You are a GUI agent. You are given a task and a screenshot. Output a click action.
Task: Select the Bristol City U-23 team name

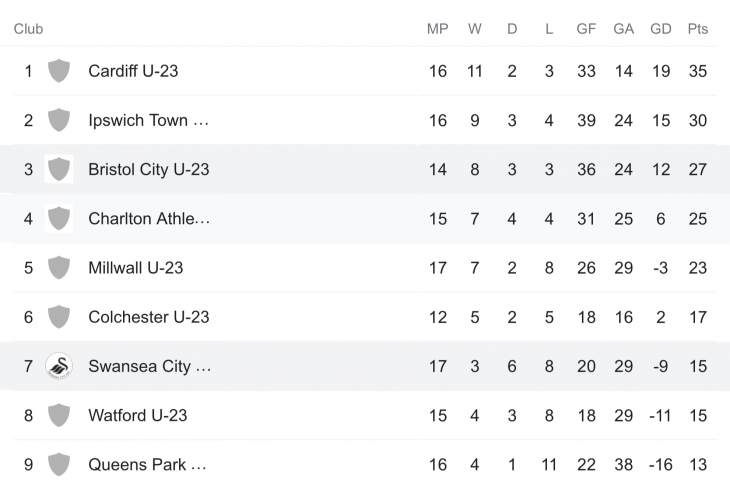point(148,169)
